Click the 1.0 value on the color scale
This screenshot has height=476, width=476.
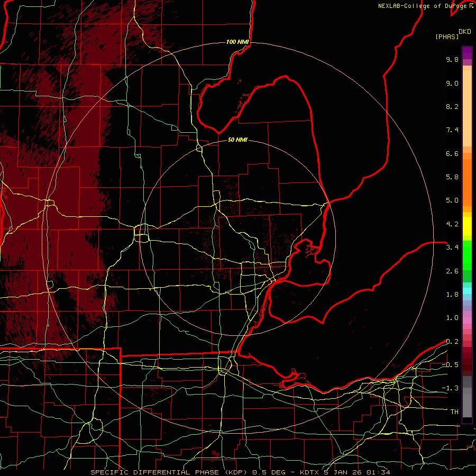point(452,318)
